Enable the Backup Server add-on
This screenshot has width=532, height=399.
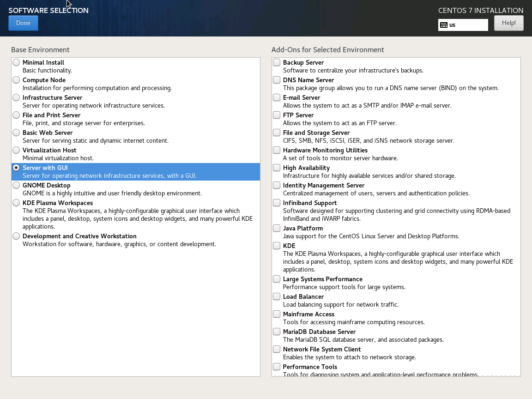277,62
